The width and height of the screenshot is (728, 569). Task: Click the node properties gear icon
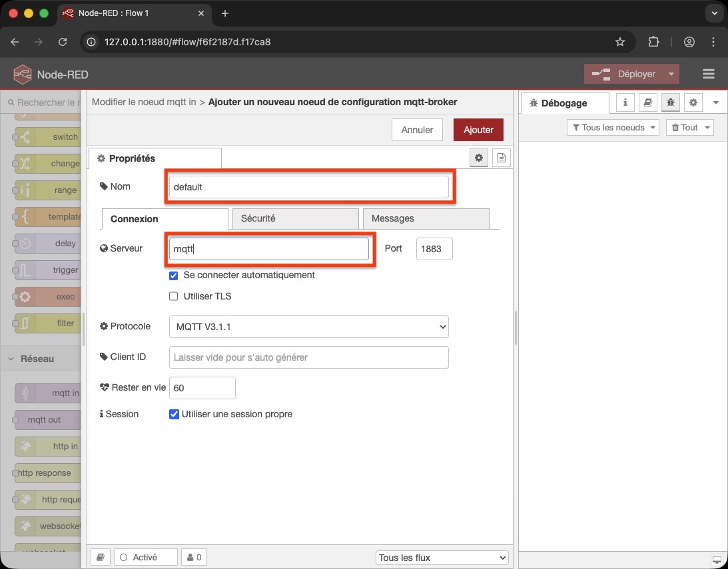[478, 158]
